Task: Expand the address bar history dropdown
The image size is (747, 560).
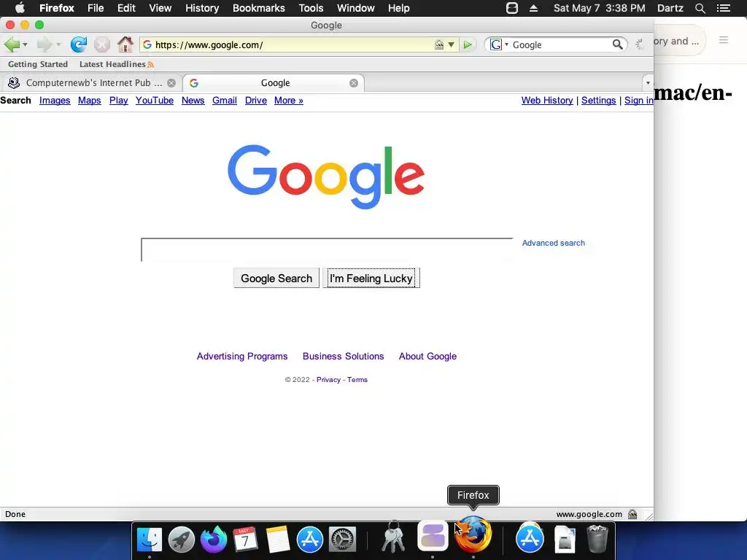Action: point(451,44)
